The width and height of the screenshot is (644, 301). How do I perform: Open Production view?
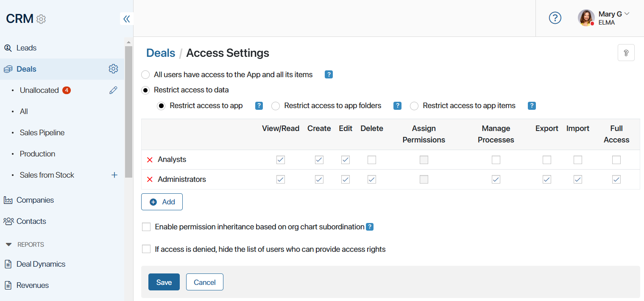tap(37, 154)
